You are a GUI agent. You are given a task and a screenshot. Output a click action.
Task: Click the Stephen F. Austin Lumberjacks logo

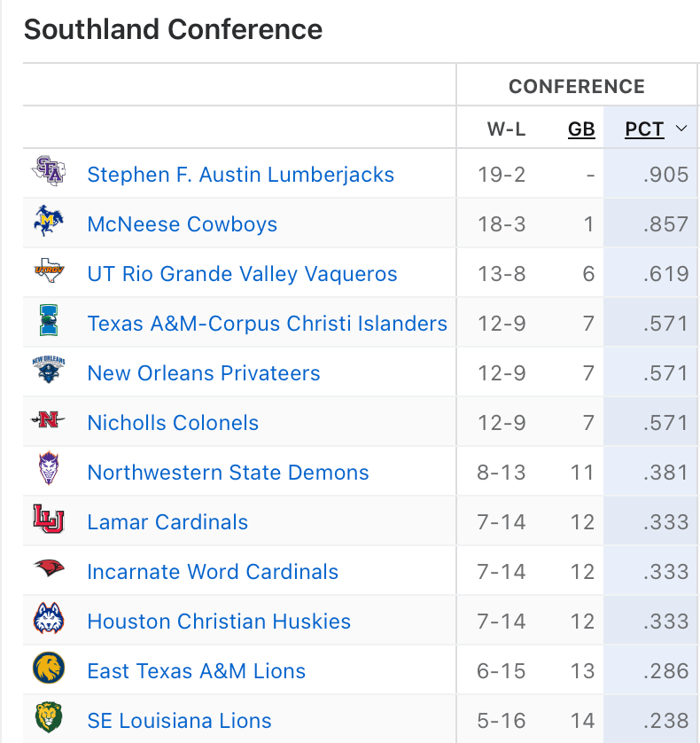pos(49,171)
